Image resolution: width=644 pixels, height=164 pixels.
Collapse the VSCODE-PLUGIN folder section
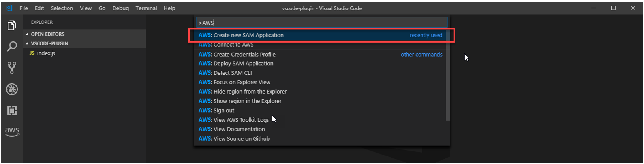click(49, 43)
